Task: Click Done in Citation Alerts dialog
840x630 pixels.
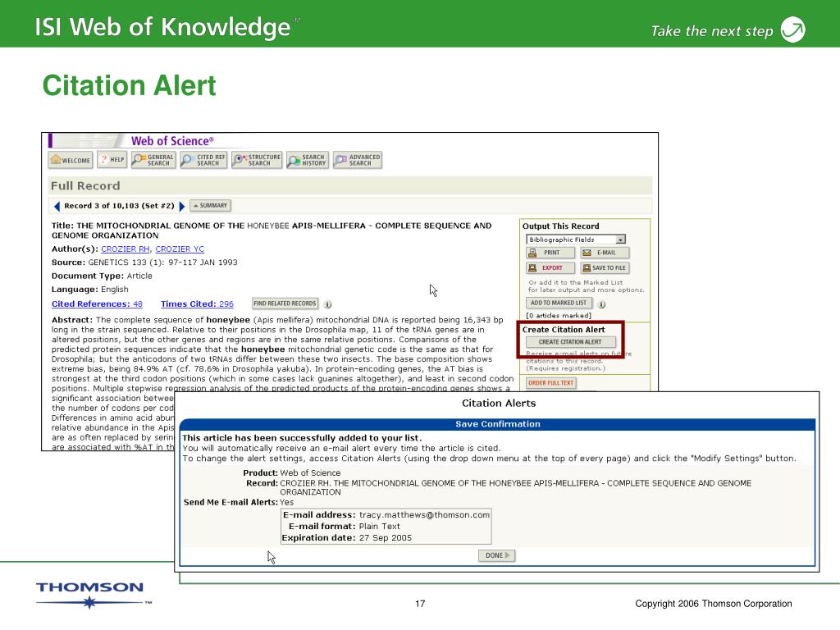Action: 496,555
